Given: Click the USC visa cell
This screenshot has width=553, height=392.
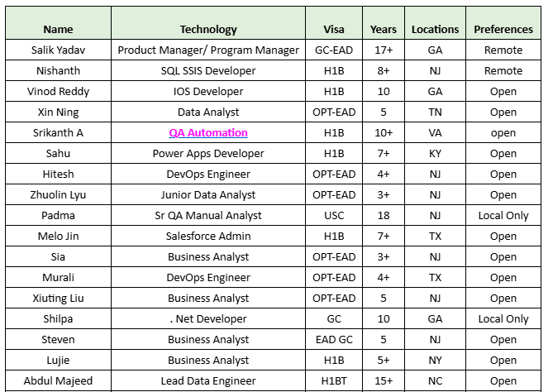Looking at the screenshot, I should point(334,215).
